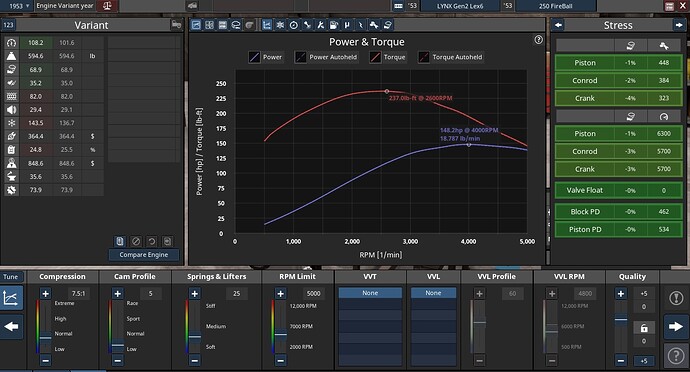Select the table view icon in the chart toolbar
The height and width of the screenshot is (372, 690).
pos(223,25)
